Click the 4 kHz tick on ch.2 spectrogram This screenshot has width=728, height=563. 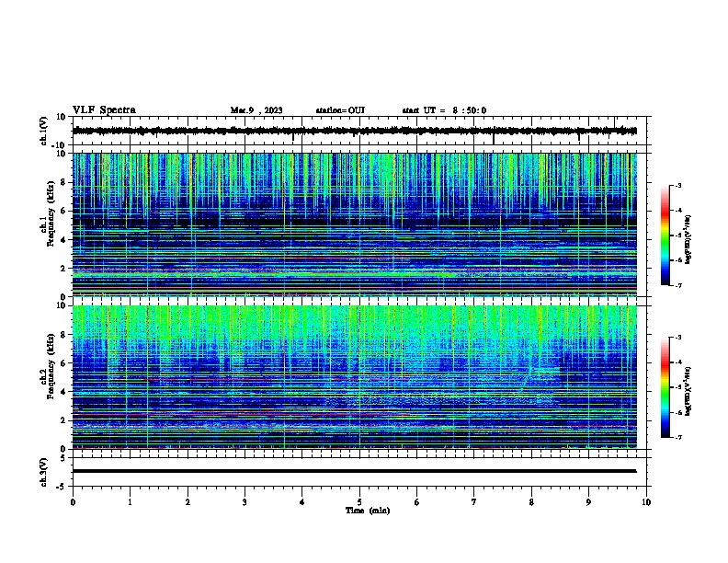(x=63, y=392)
